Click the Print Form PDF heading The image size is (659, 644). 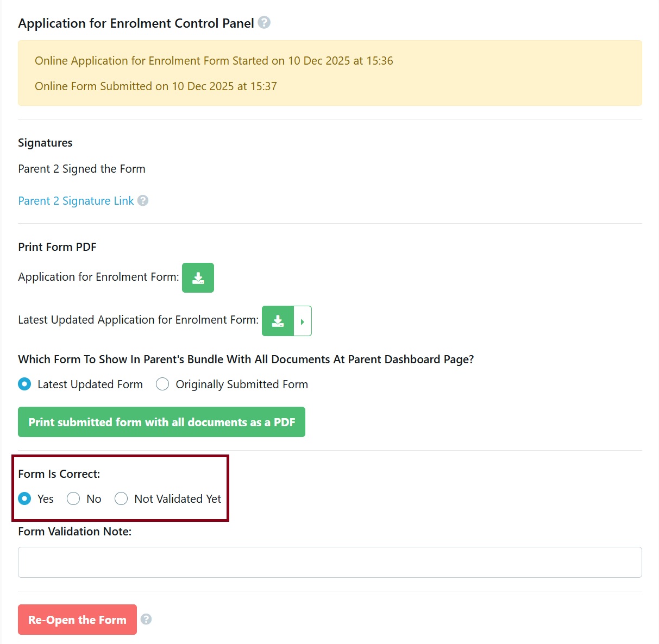tap(57, 247)
